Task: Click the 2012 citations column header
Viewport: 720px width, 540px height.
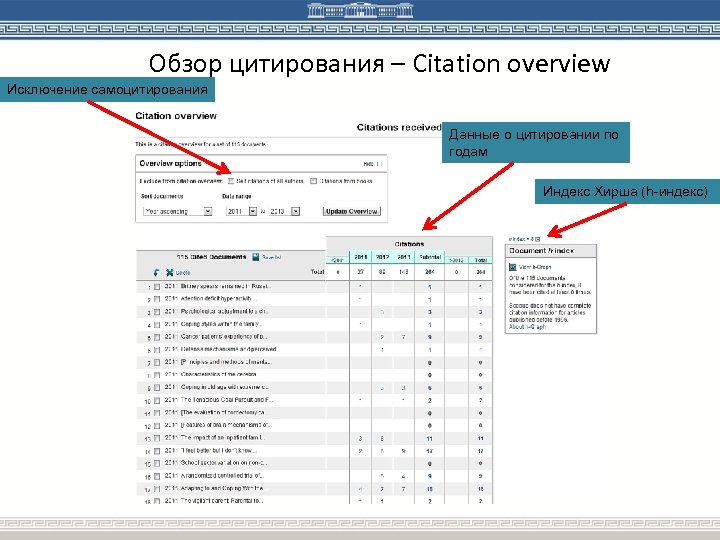Action: point(382,257)
